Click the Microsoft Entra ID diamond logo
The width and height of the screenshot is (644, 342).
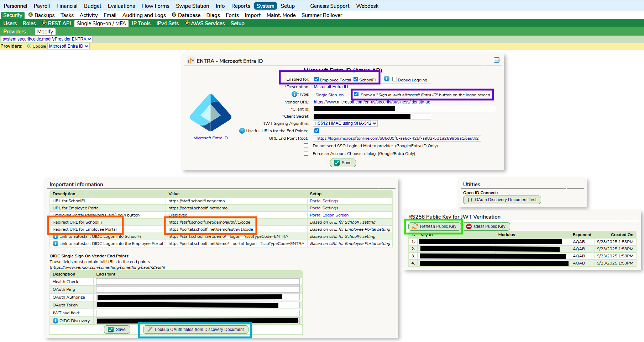pos(210,113)
